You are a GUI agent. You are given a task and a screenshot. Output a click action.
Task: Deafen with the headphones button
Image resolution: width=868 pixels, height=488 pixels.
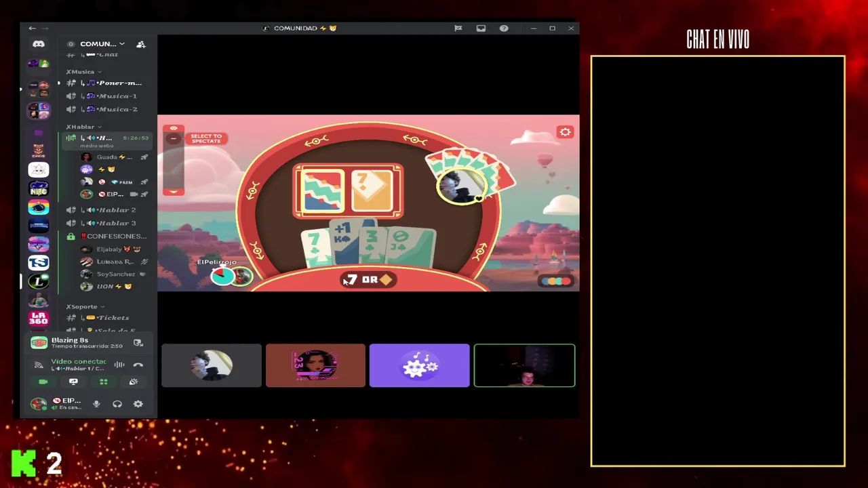(117, 404)
